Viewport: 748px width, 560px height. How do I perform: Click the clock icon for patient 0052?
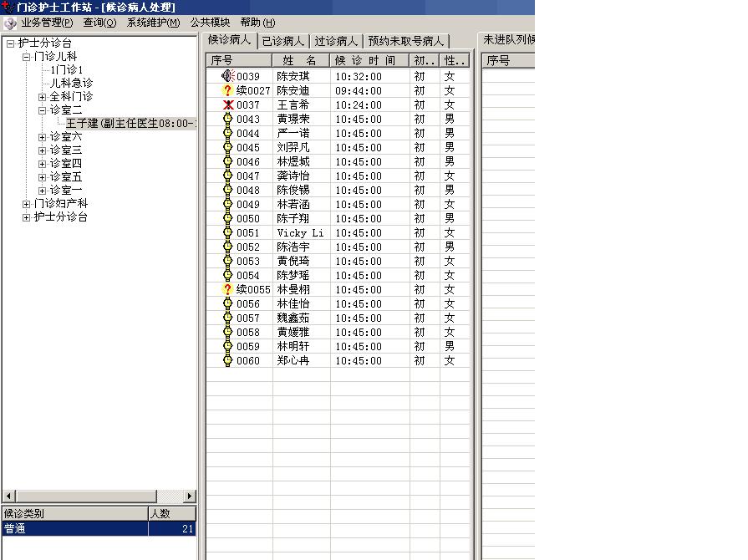(227, 247)
